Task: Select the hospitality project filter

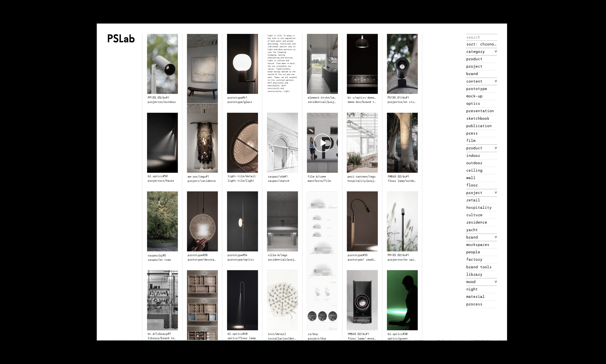Action: (478, 208)
